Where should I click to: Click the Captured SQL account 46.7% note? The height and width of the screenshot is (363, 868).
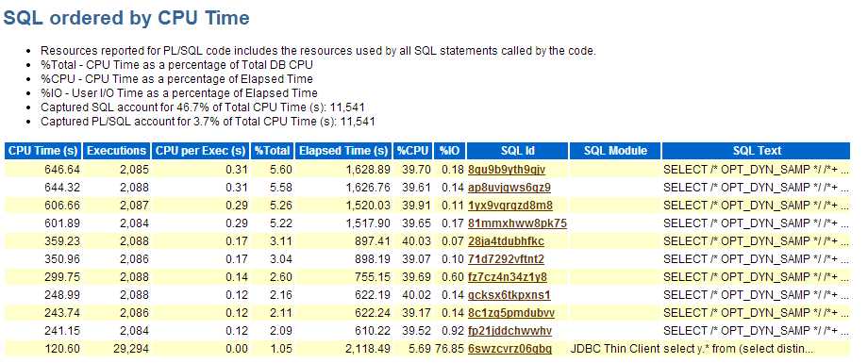(x=203, y=107)
